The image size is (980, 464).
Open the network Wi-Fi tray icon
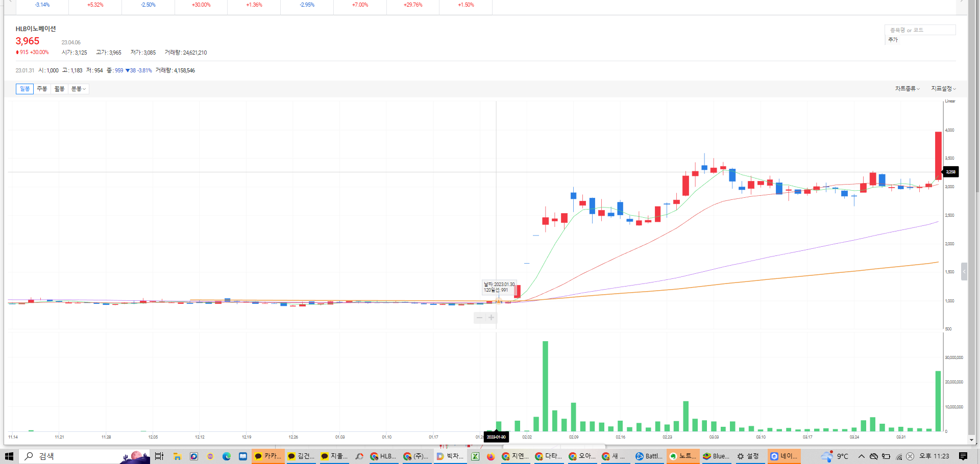click(899, 457)
